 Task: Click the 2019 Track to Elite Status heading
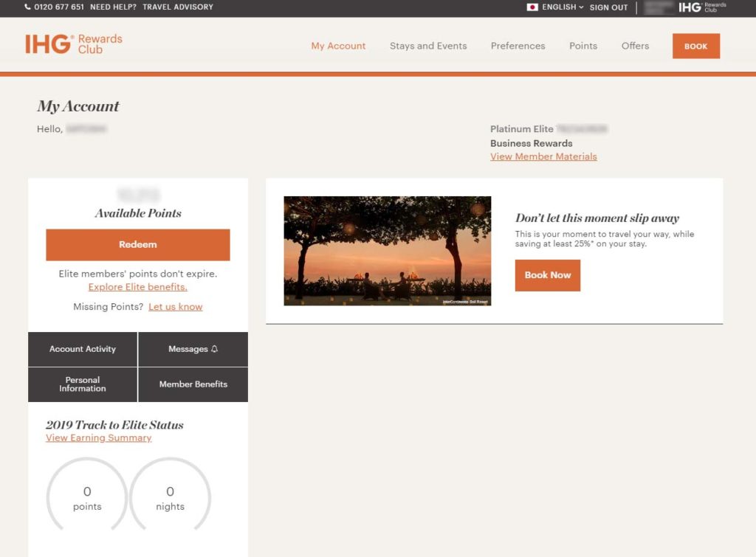114,424
